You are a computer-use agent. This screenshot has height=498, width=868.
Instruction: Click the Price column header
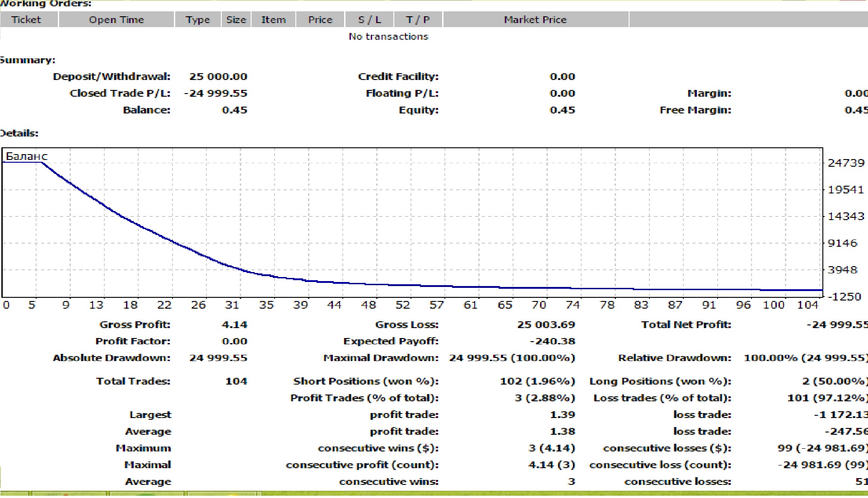(320, 20)
